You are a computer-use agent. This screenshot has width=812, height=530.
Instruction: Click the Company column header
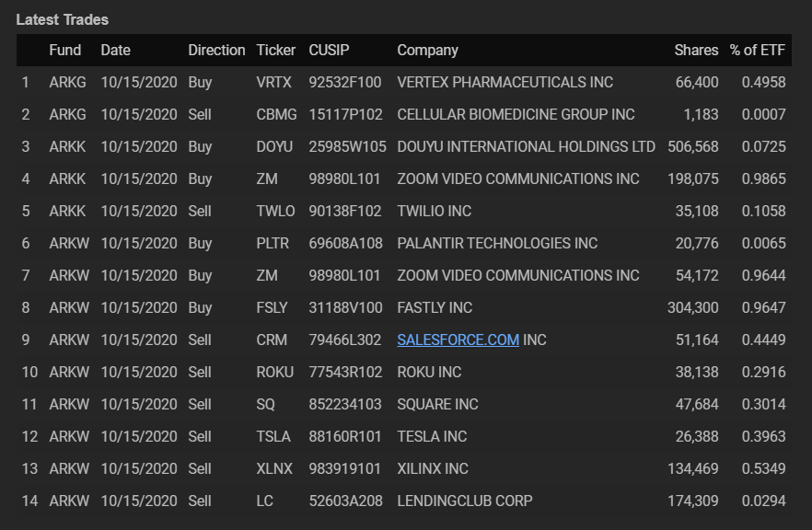(x=428, y=51)
